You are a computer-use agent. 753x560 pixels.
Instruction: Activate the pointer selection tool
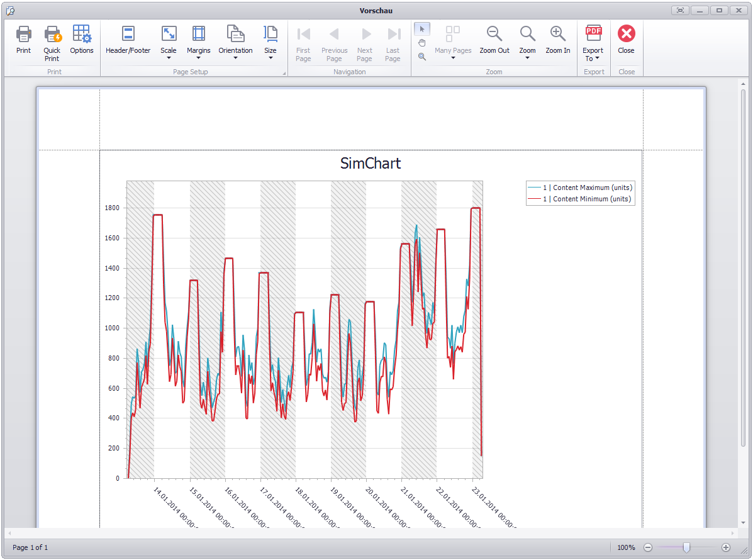tap(422, 29)
